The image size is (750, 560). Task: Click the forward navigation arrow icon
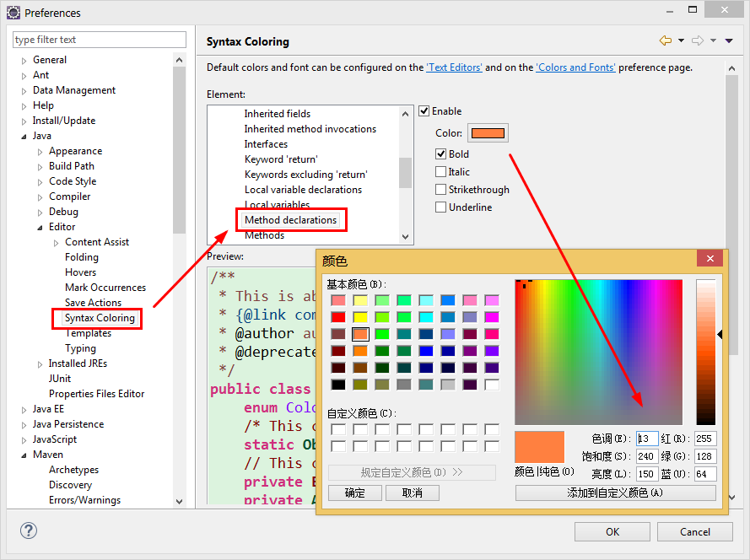point(698,40)
